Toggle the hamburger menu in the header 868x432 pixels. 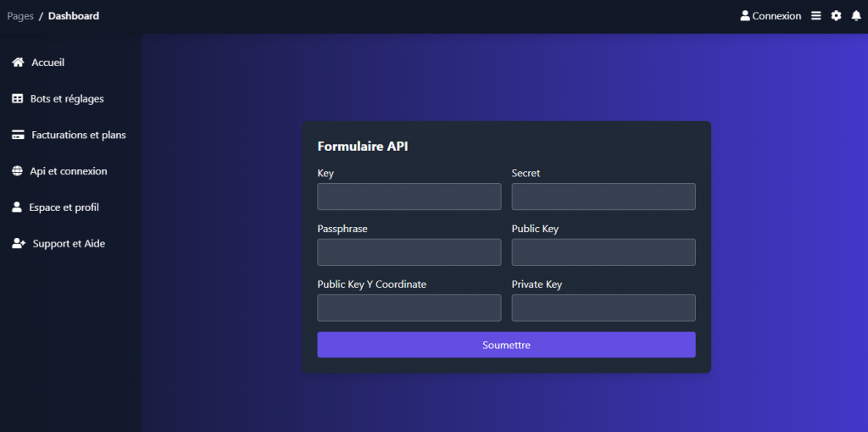(x=815, y=16)
